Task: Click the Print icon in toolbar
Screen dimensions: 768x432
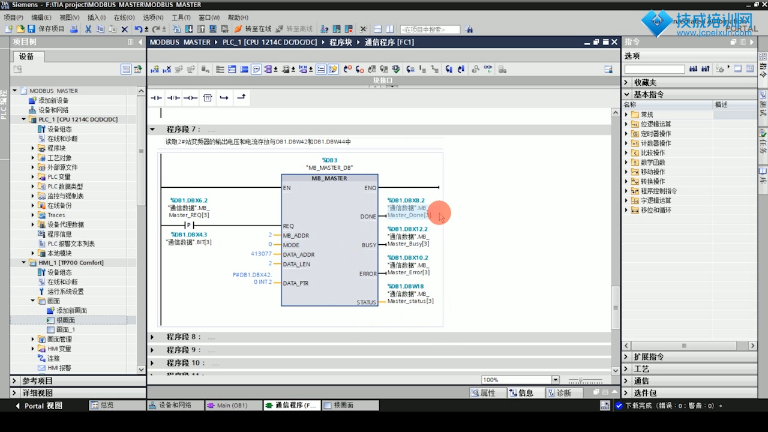Action: [x=73, y=29]
